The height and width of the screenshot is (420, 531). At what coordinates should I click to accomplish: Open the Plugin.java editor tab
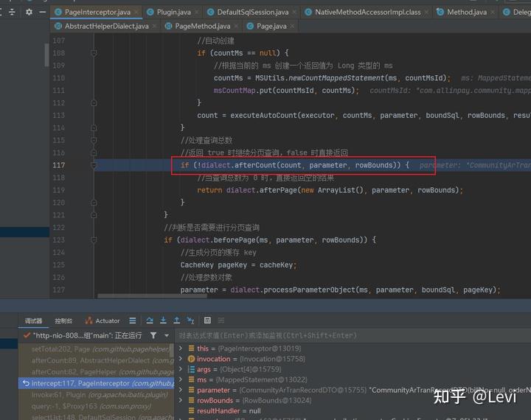pos(173,13)
